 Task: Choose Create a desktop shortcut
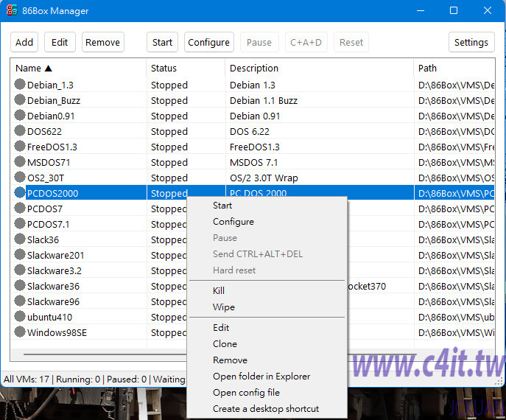click(266, 409)
